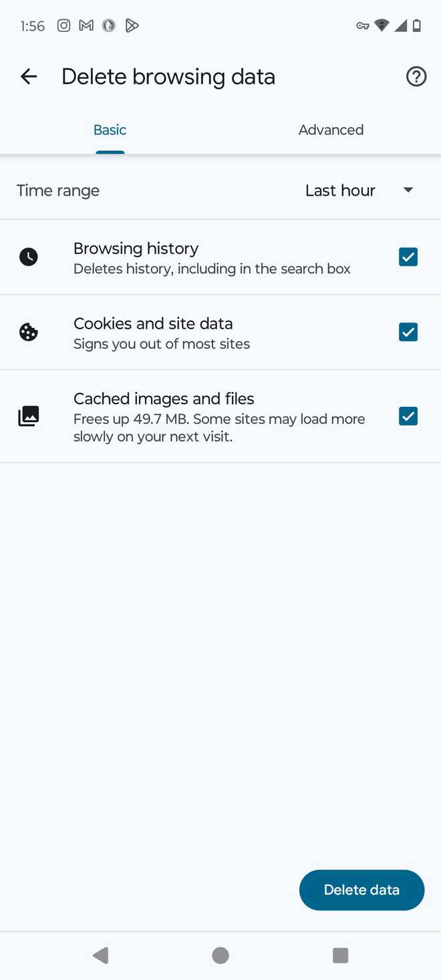Tap the Android back navigation triangle
Image resolution: width=441 pixels, height=980 pixels.
click(101, 955)
